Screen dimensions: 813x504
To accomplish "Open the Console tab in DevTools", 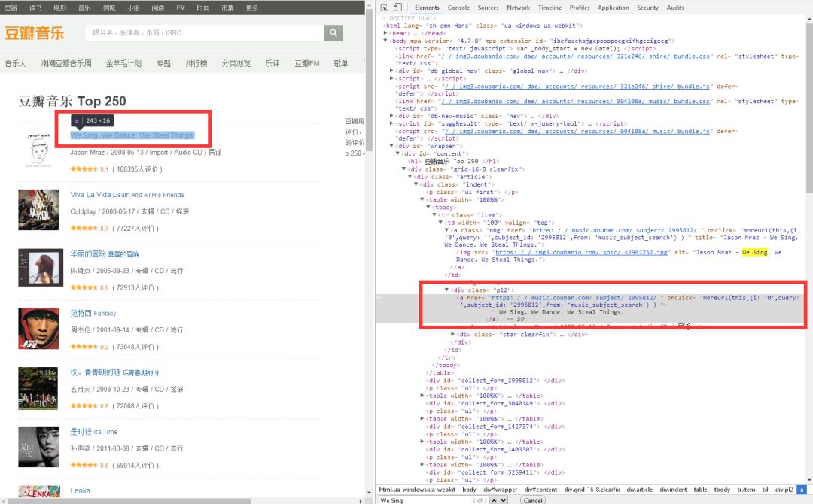I will point(458,8).
